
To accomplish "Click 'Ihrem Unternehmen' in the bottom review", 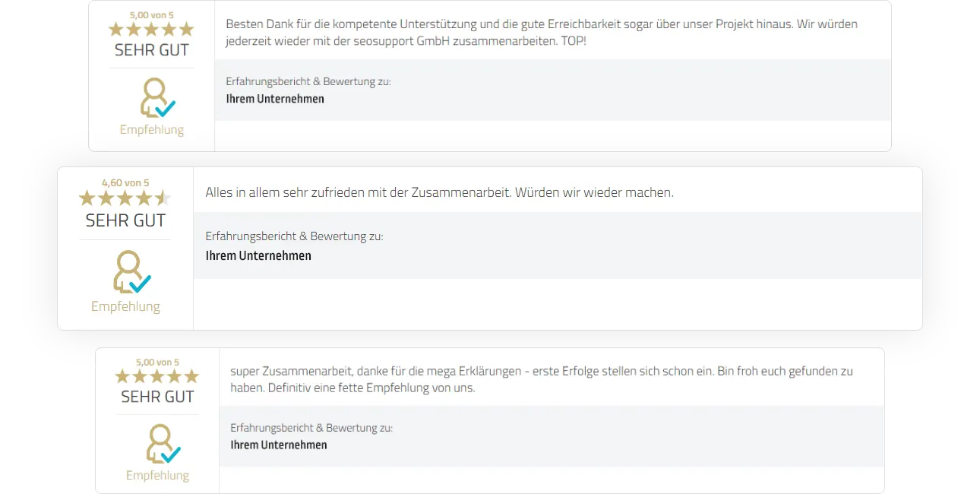I will [279, 445].
